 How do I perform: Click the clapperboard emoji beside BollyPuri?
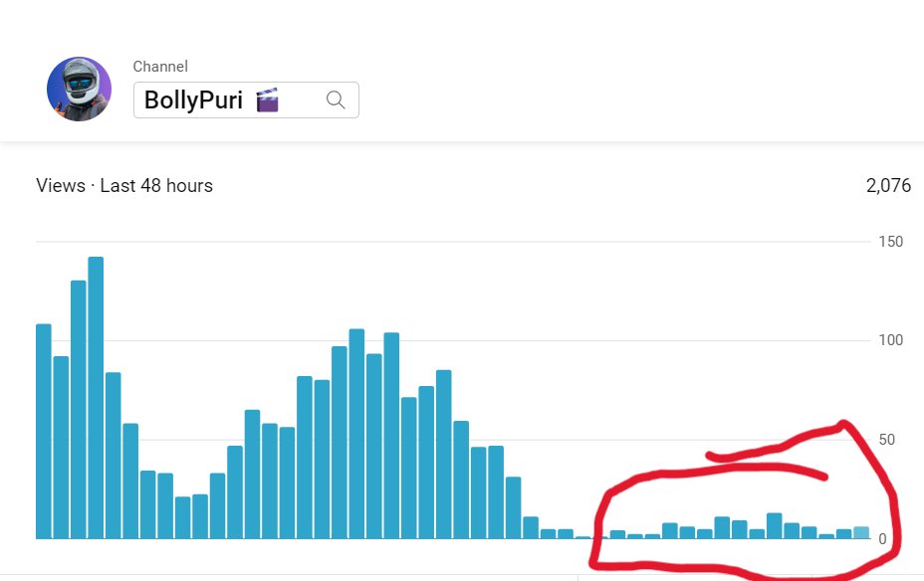tap(267, 99)
